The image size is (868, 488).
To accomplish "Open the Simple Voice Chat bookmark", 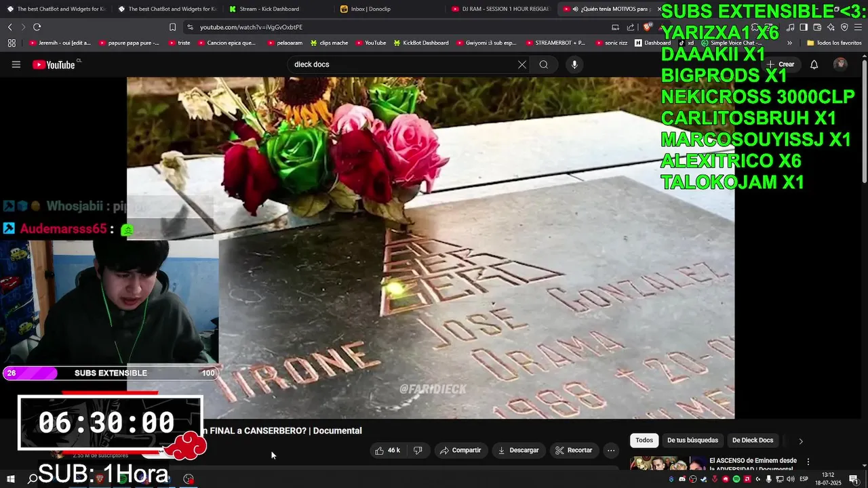I will [x=732, y=43].
